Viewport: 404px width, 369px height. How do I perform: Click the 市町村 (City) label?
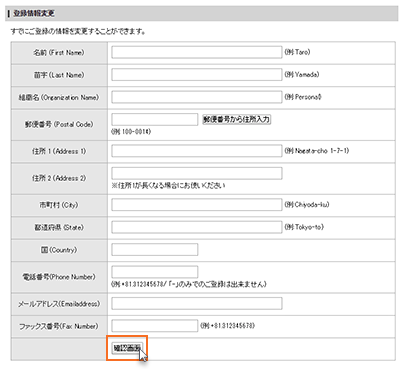click(x=59, y=205)
